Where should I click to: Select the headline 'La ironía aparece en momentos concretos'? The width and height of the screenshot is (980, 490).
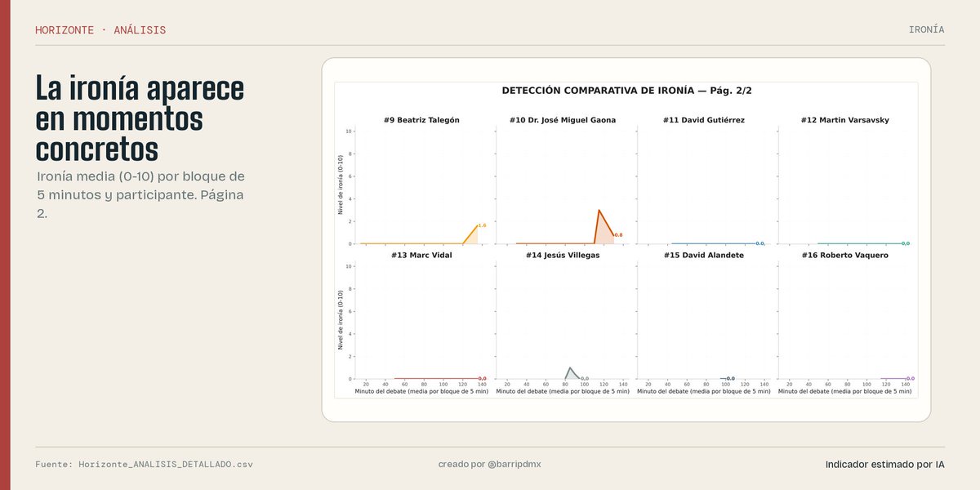[140, 119]
